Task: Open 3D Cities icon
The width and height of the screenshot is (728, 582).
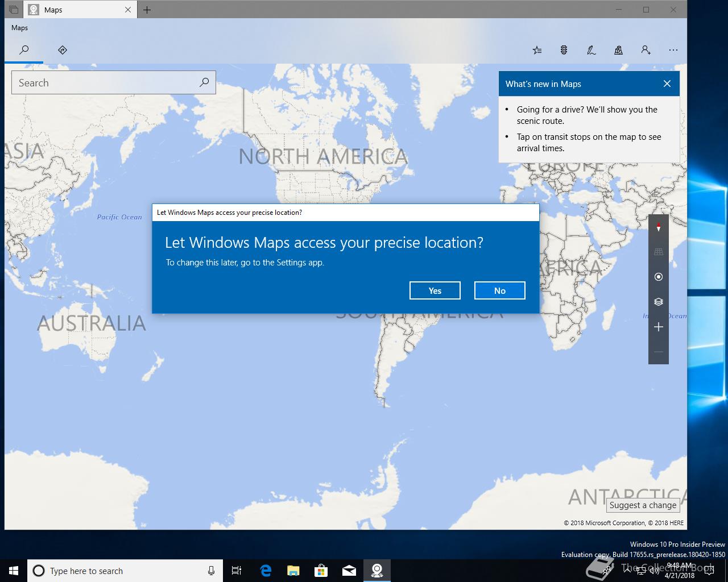Action: [618, 50]
